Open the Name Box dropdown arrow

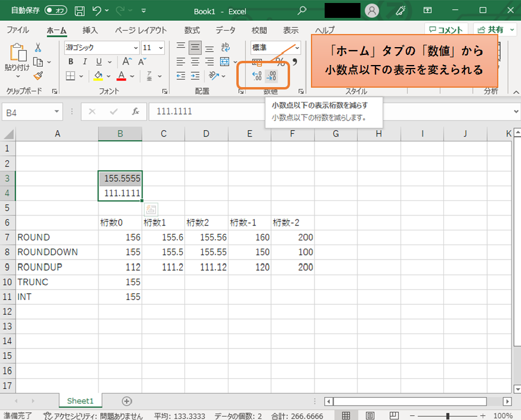point(57,112)
